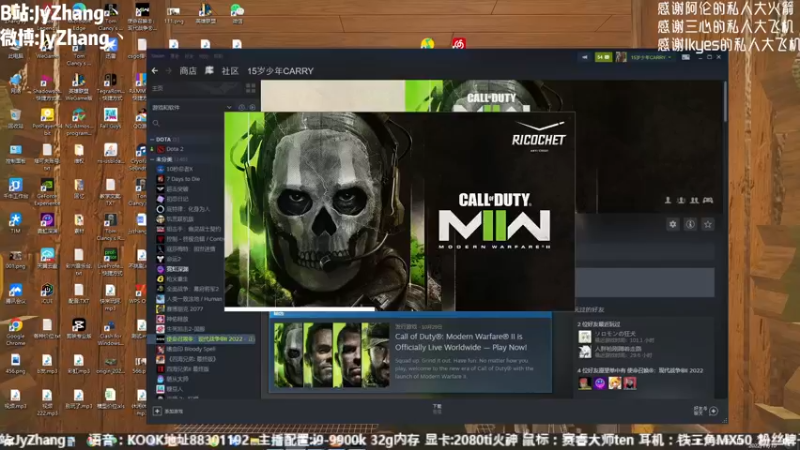Click the profile avatar in Steam title bar
Image resolution: width=800 pixels, height=450 pixels.
click(x=621, y=57)
